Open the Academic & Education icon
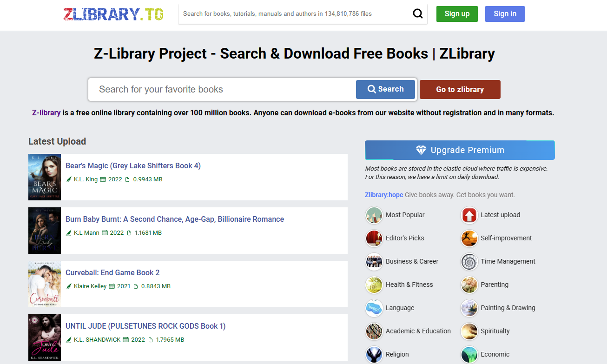The width and height of the screenshot is (607, 364). (x=374, y=331)
